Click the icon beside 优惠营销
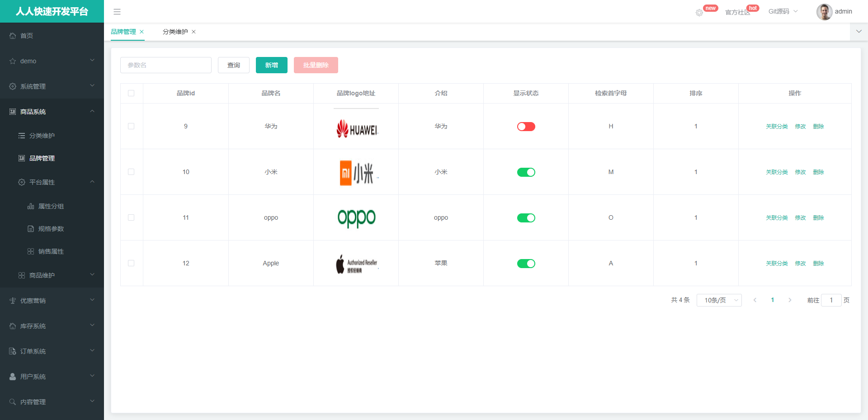The width and height of the screenshot is (868, 420). (13, 301)
